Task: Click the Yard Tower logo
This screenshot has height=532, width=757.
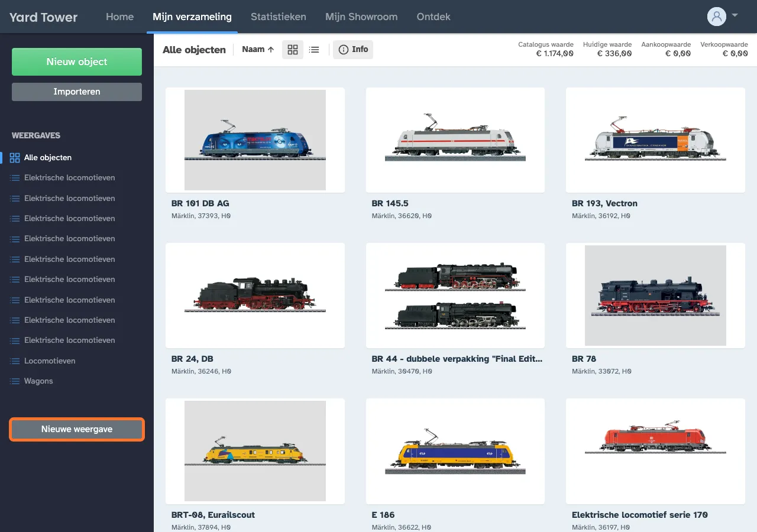Action: [x=43, y=17]
